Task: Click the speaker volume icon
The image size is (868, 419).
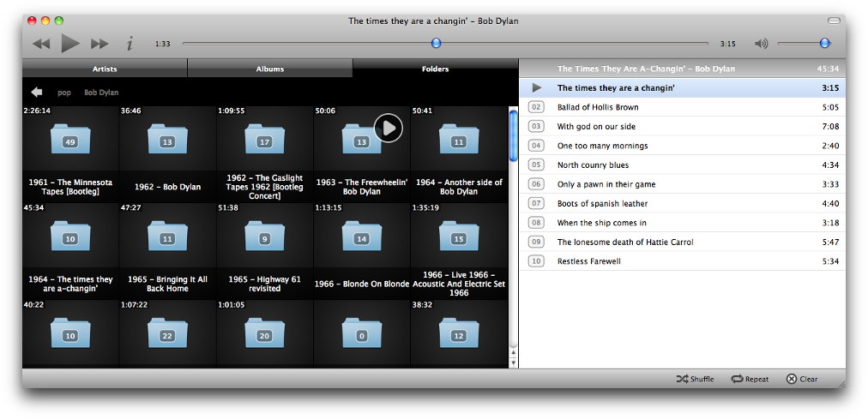Action: pos(762,44)
